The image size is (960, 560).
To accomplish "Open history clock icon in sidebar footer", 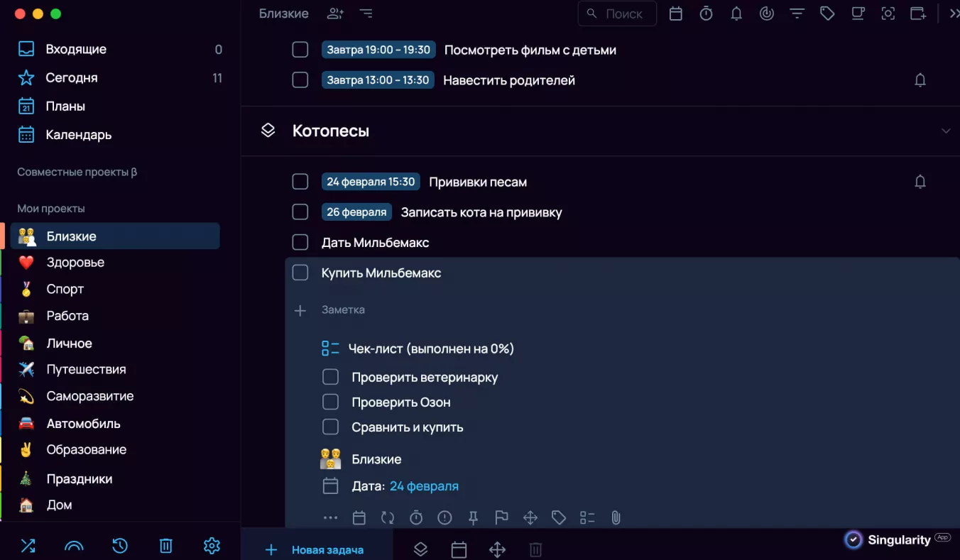I will [120, 546].
